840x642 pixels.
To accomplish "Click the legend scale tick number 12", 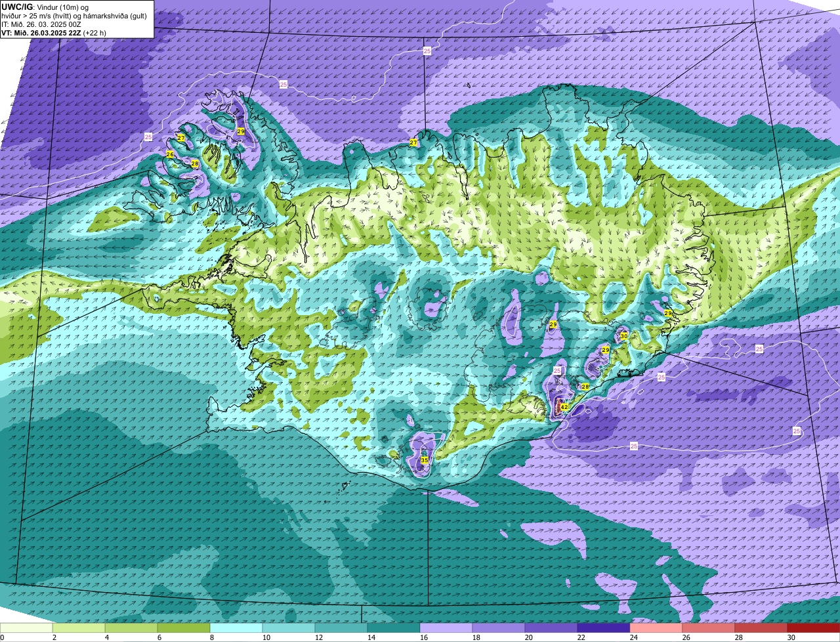I will click(x=318, y=637).
